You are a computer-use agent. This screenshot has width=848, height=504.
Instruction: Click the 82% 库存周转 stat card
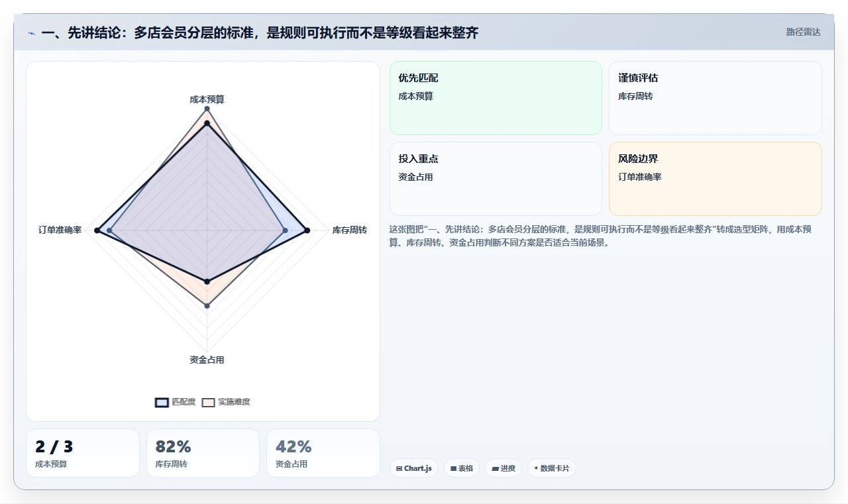click(203, 453)
